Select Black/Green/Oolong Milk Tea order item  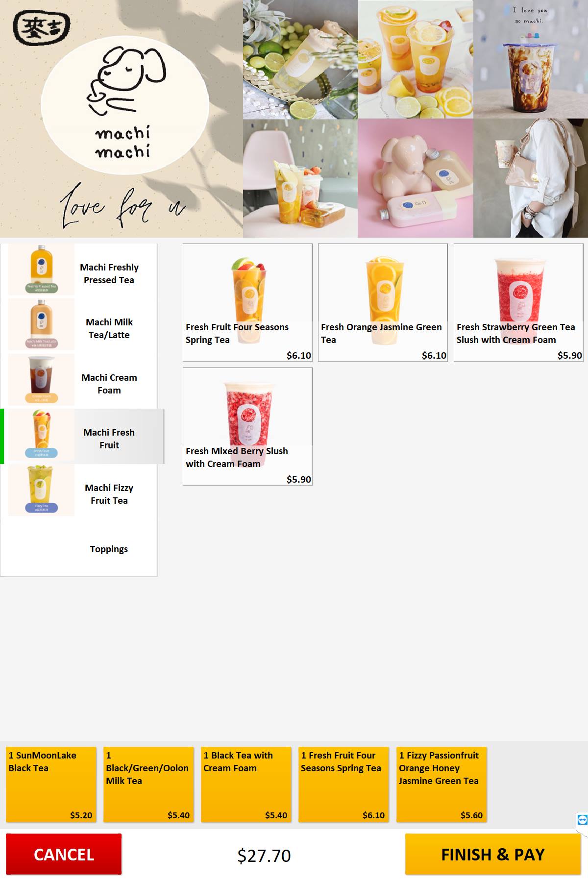coord(148,784)
